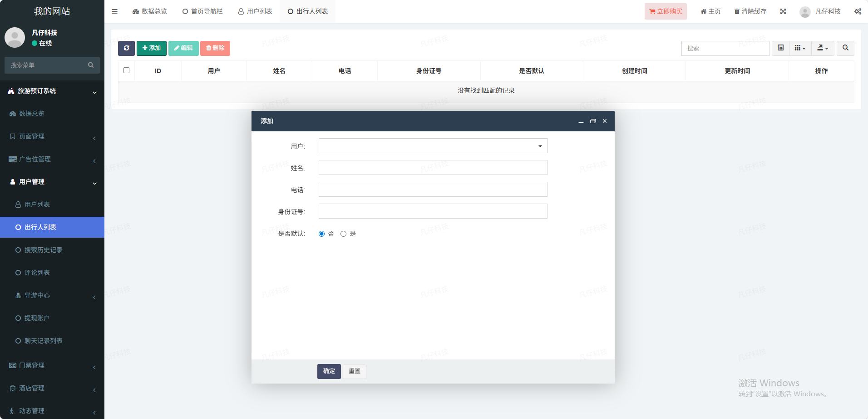Open settings via the gears icon
This screenshot has height=419, width=868.
pos(858,11)
